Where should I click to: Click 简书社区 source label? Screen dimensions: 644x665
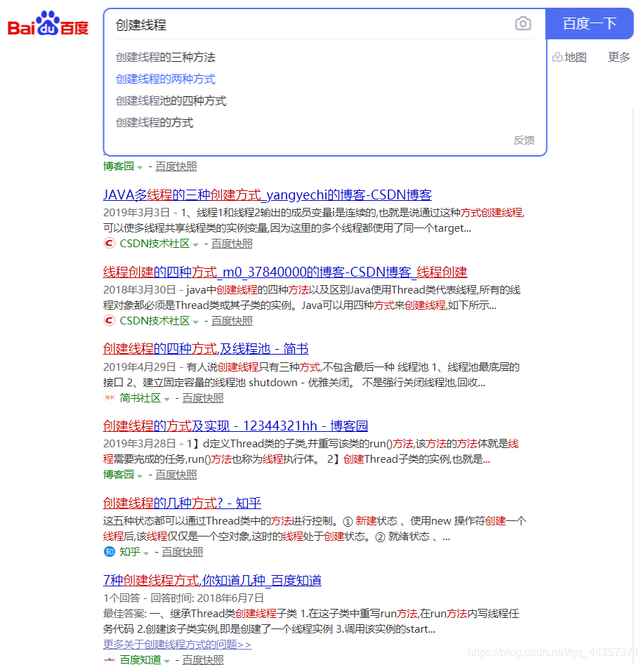tap(140, 398)
